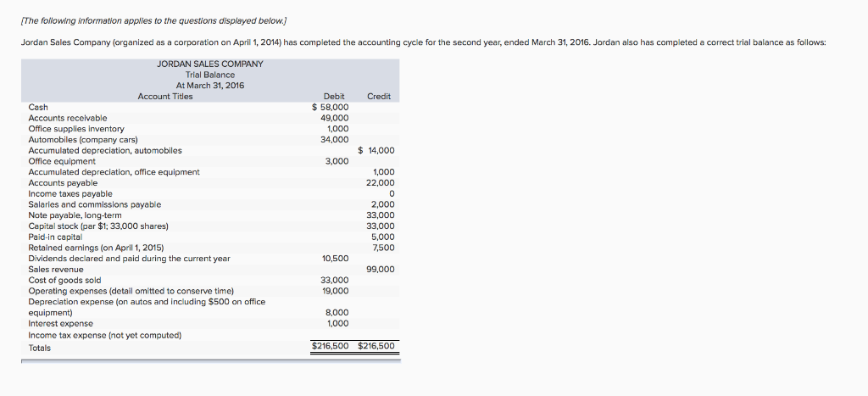Select the accounts payable credit '22,000'

click(x=381, y=183)
